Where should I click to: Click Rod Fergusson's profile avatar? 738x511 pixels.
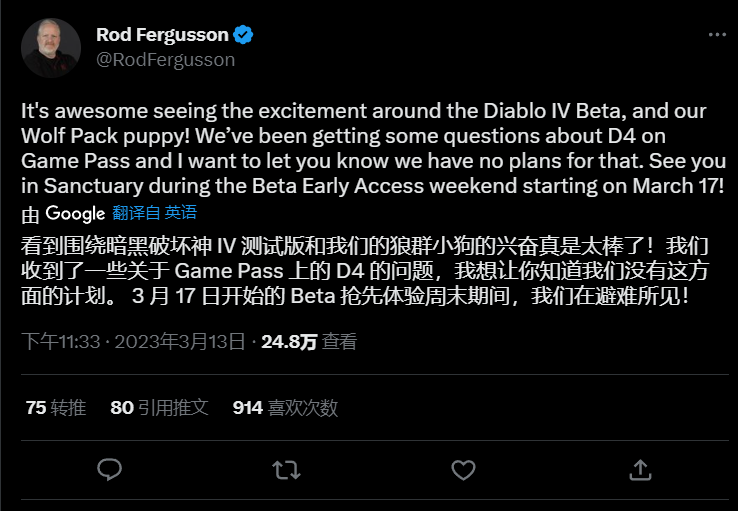pos(51,47)
